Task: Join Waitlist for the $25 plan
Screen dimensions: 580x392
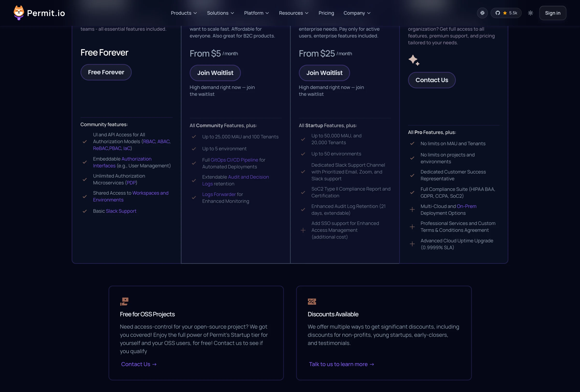Action: [324, 73]
